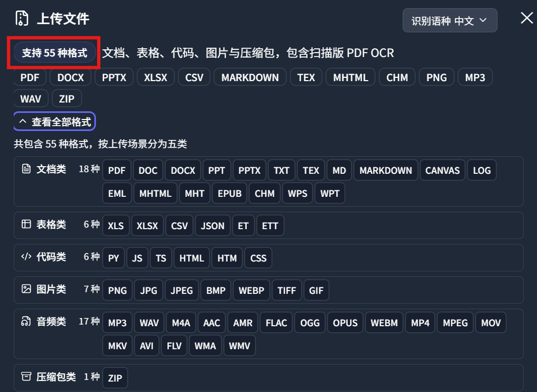
Task: Click the 代码类 code category icon
Action: [26, 257]
